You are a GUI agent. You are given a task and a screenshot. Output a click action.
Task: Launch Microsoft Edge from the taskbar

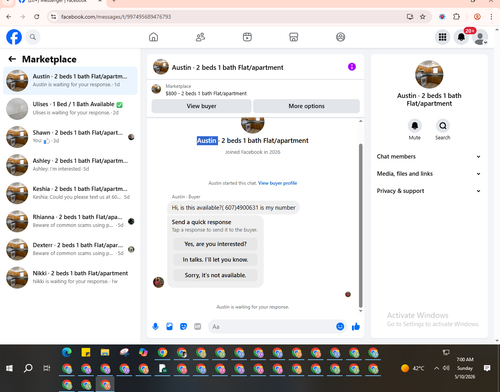click(x=67, y=352)
